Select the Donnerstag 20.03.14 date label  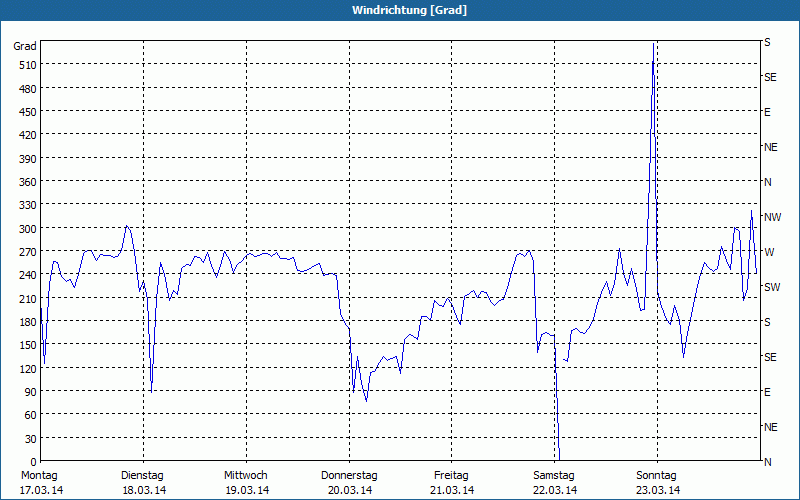(349, 483)
